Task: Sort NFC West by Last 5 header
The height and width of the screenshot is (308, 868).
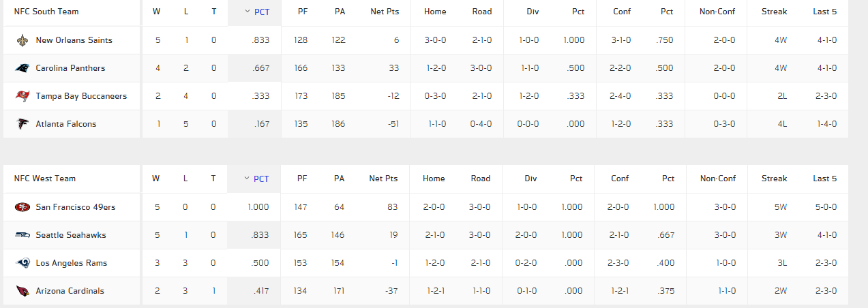Action: (825, 179)
